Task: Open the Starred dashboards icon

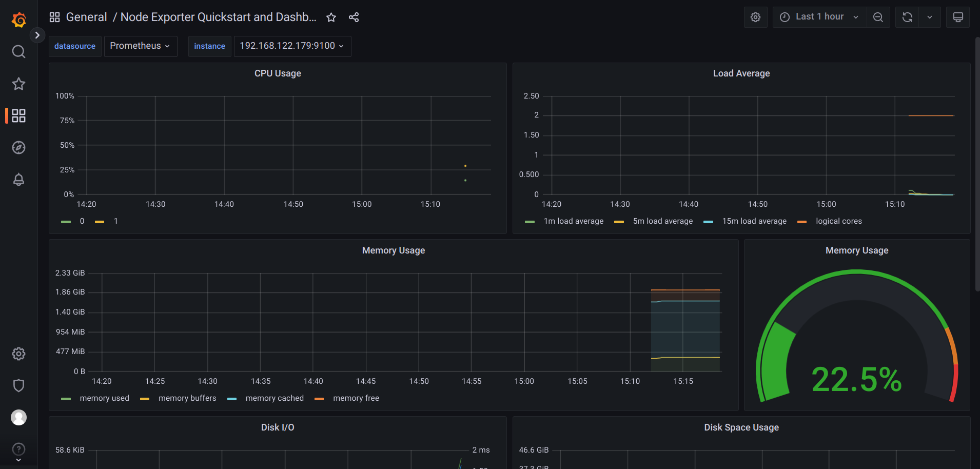Action: click(18, 84)
